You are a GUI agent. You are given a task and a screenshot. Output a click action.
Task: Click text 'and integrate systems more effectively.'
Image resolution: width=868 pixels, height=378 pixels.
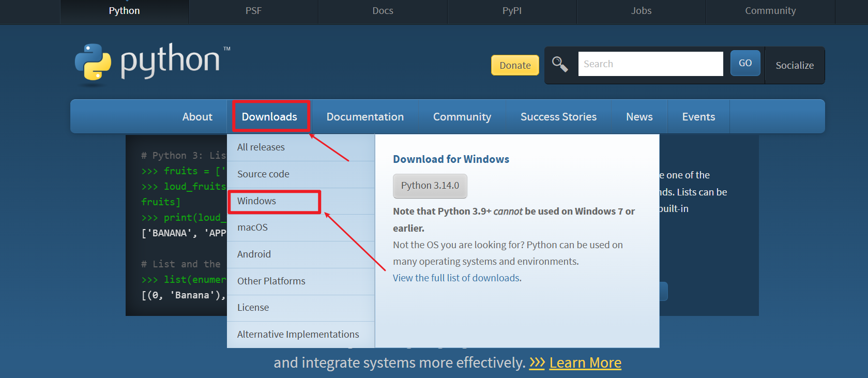click(399, 362)
